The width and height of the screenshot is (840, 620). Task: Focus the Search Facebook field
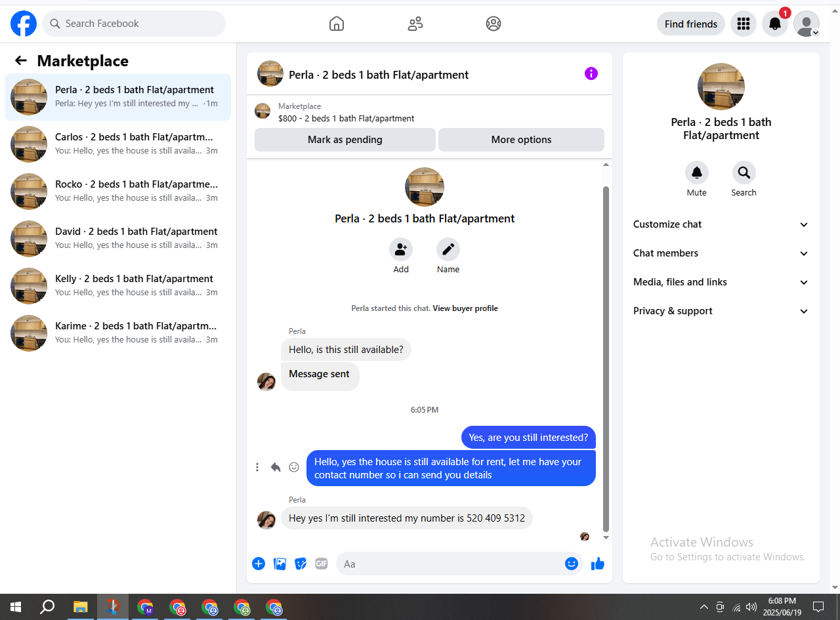(134, 24)
